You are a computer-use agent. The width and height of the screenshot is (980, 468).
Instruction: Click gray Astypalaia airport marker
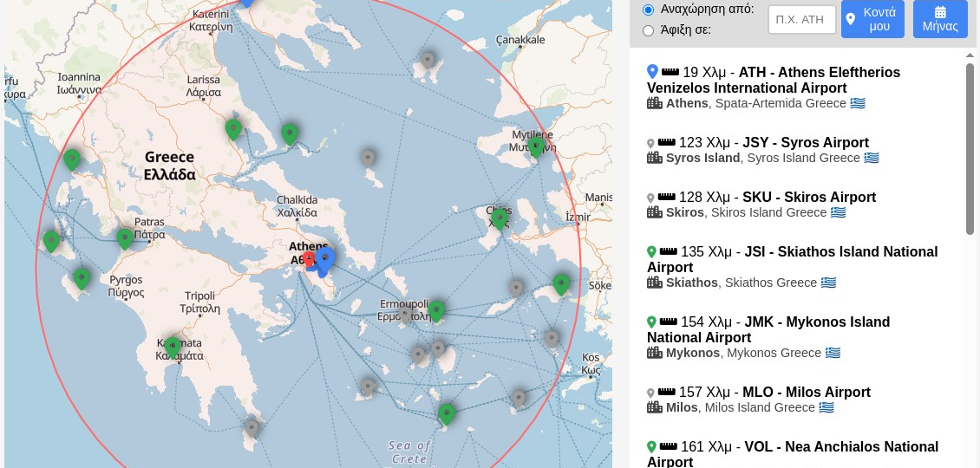pyautogui.click(x=518, y=398)
